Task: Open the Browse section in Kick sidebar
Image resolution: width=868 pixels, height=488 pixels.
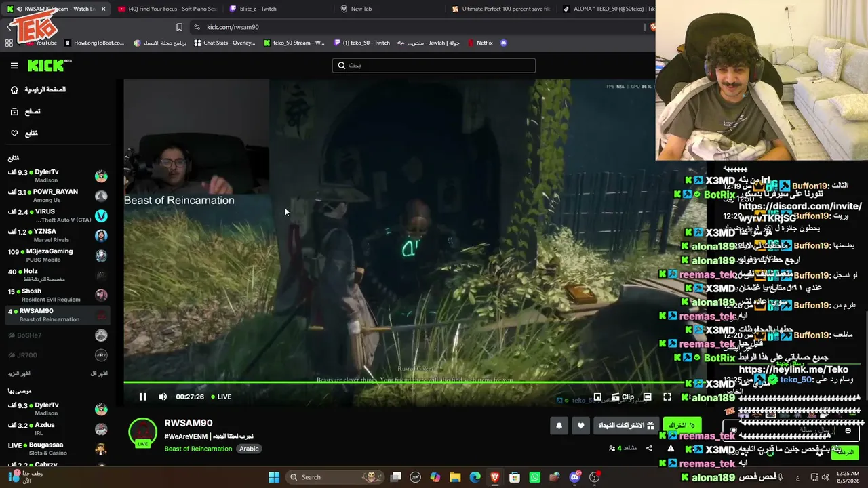Action: tap(26, 112)
